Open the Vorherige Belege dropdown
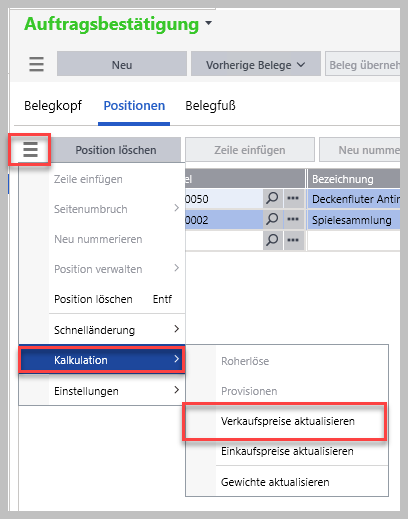Screen dimensions: 408x519 tap(255, 64)
